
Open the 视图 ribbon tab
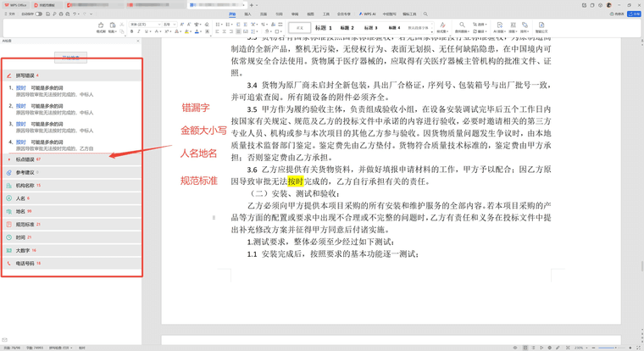point(310,14)
